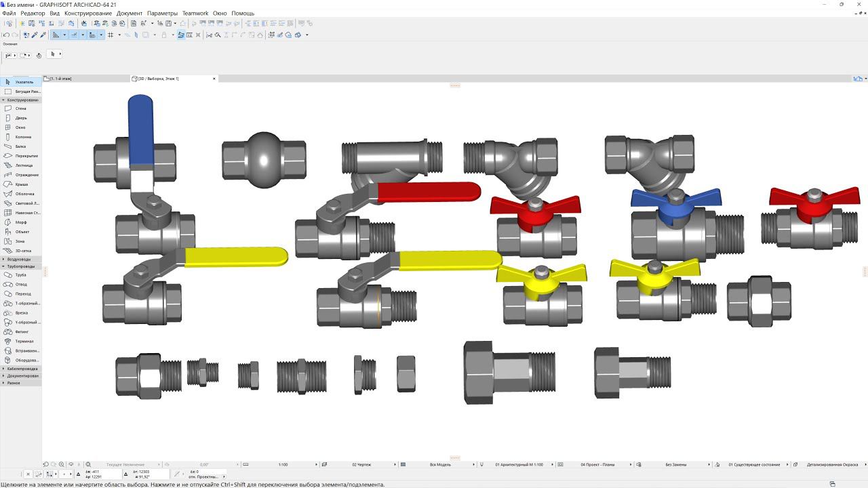Image resolution: width=868 pixels, height=488 pixels.
Task: Activate the 3D-сетка mesh tool
Action: [20, 251]
